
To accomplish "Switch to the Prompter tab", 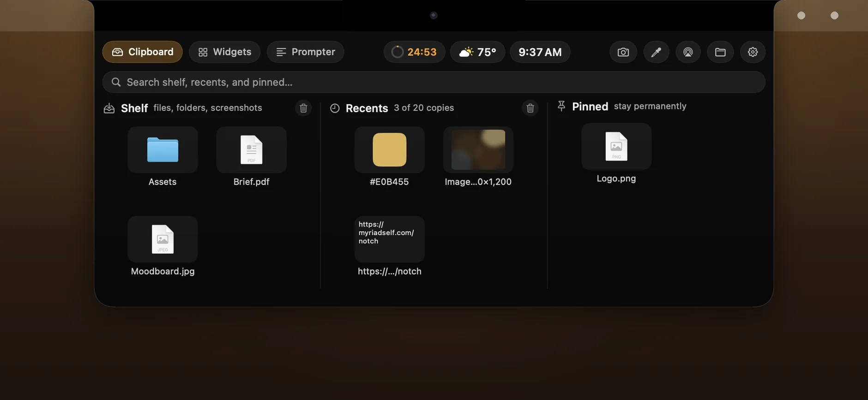I will coord(305,52).
